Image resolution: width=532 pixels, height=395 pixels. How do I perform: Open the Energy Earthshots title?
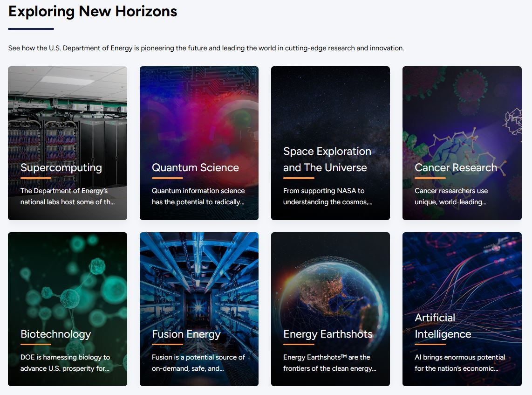coord(327,334)
